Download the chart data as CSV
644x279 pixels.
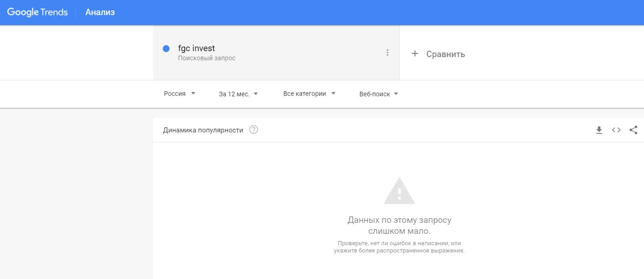pos(599,130)
